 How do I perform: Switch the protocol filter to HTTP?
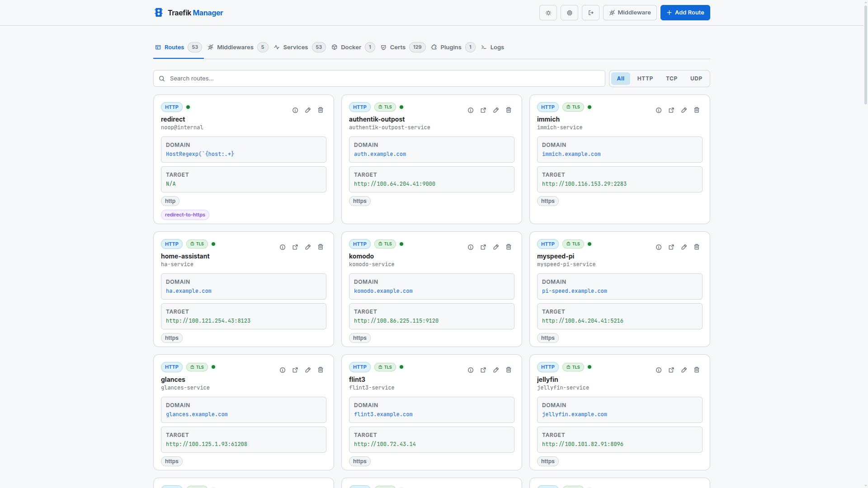click(x=645, y=78)
